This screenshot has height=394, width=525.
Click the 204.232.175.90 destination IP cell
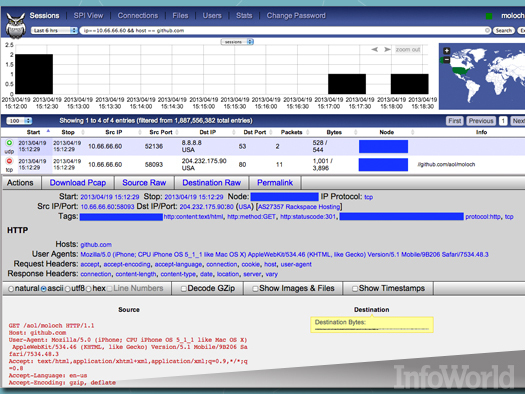coord(204,161)
